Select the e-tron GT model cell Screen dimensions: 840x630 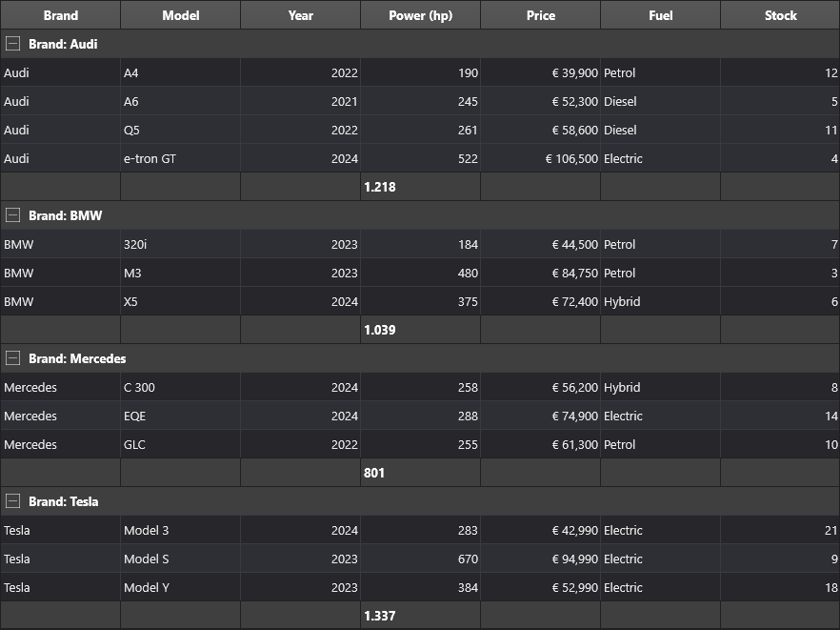pos(181,158)
